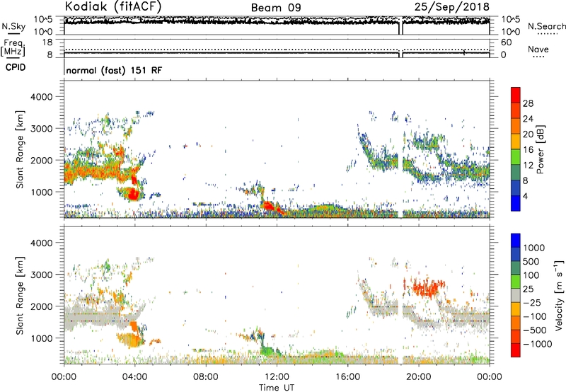
Task: Click the 3000 tick in the power panel
Action: (42, 129)
